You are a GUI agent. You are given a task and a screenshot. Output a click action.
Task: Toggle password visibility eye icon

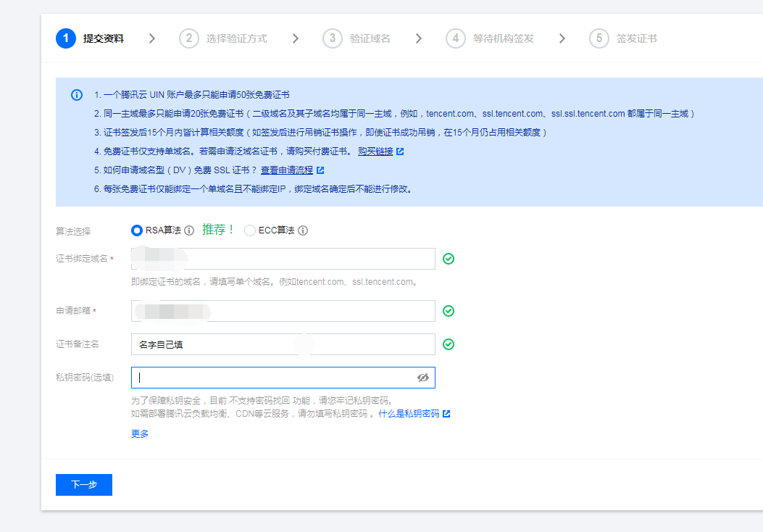(x=423, y=378)
